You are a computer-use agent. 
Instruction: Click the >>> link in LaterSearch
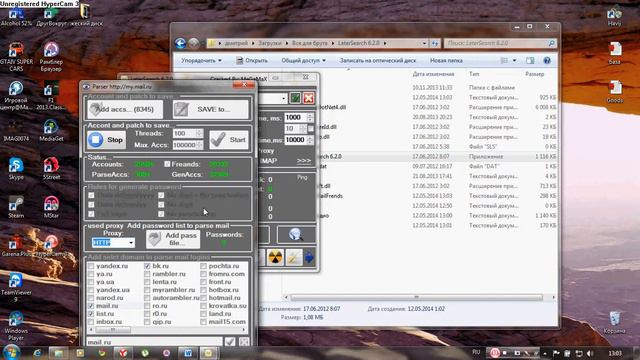click(x=304, y=161)
